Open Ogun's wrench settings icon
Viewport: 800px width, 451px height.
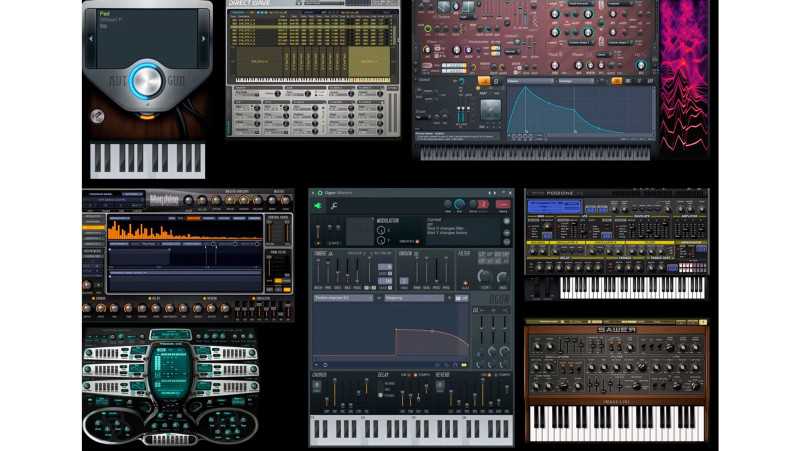(334, 206)
